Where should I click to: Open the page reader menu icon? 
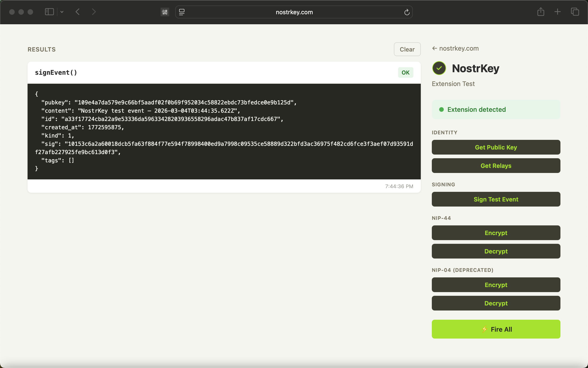(182, 12)
